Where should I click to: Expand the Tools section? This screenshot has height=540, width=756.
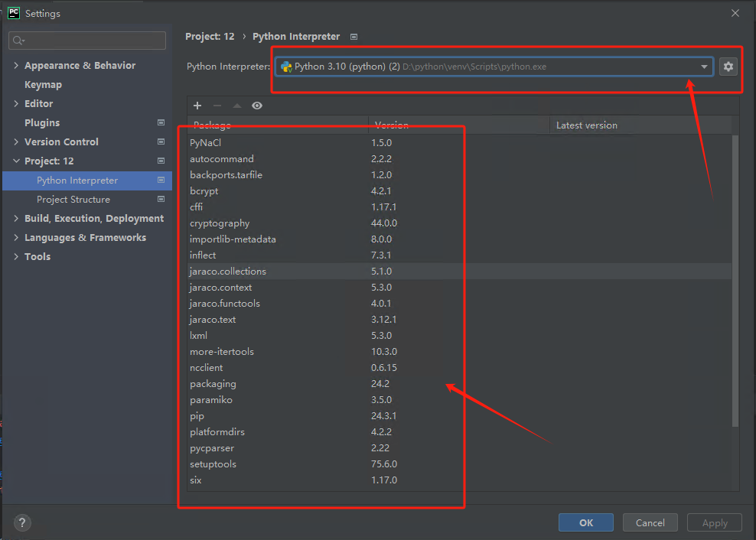click(16, 256)
